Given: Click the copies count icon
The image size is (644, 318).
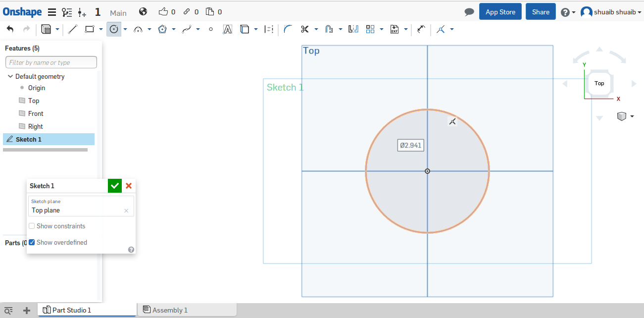Looking at the screenshot, I should [x=210, y=11].
